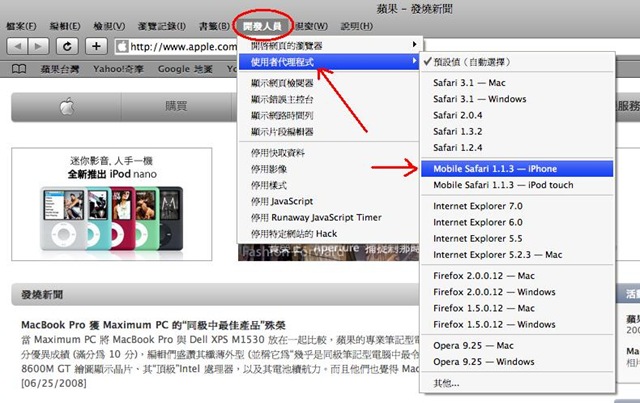Open the Google 地圖 bookmark
640x403 pixels.
(x=185, y=69)
